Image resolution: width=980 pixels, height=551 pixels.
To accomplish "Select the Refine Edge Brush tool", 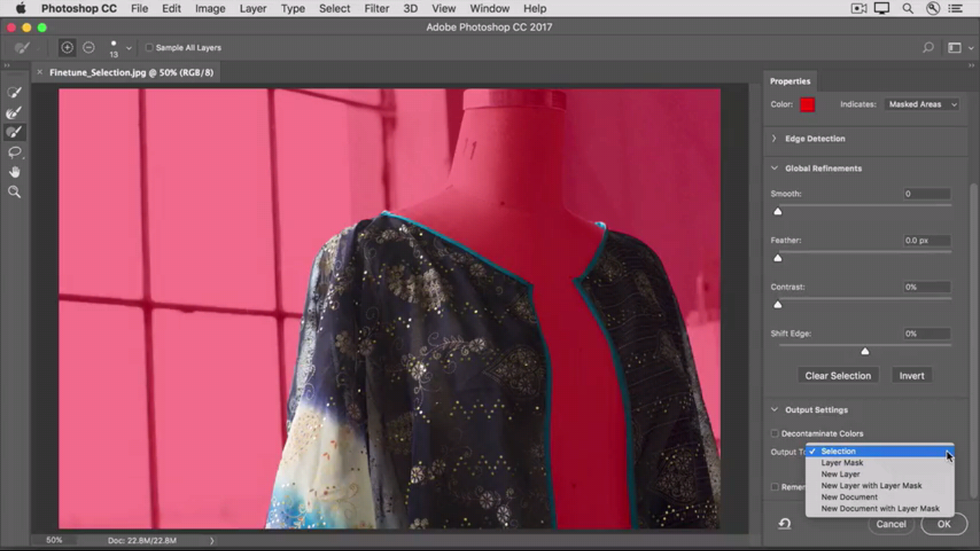I will click(x=14, y=112).
